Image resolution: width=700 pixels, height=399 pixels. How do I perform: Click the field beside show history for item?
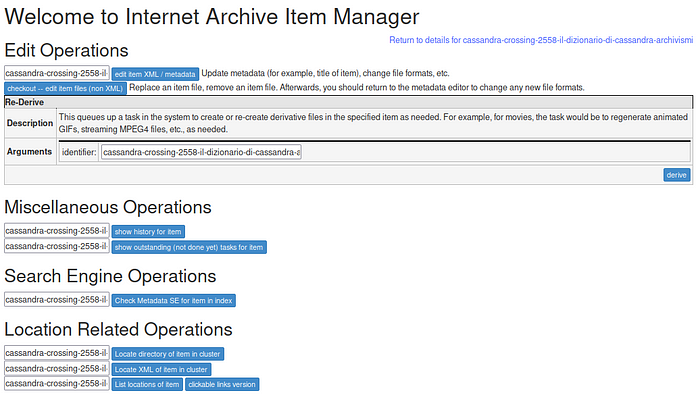pos(57,231)
